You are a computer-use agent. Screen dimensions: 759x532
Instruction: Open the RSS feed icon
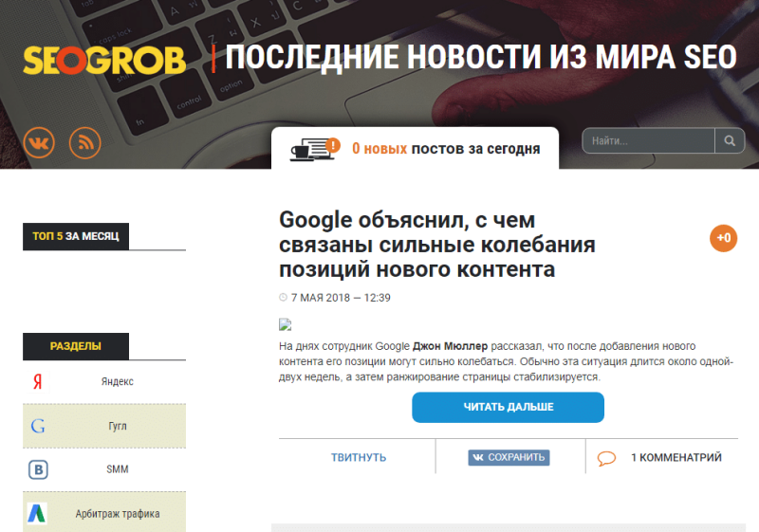85,142
